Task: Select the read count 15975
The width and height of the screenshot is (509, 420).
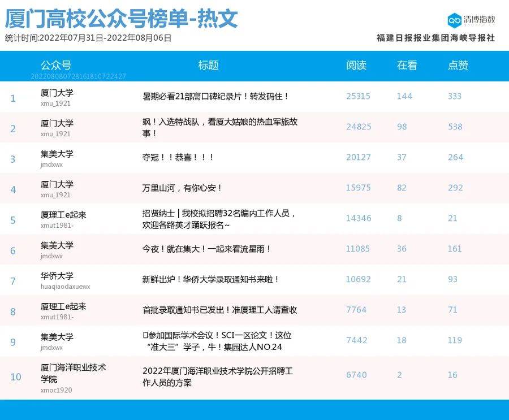Action: pyautogui.click(x=358, y=188)
